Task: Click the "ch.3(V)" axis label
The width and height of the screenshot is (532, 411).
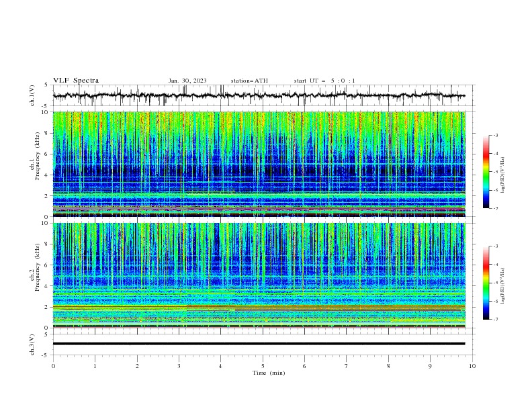Action: click(x=32, y=345)
